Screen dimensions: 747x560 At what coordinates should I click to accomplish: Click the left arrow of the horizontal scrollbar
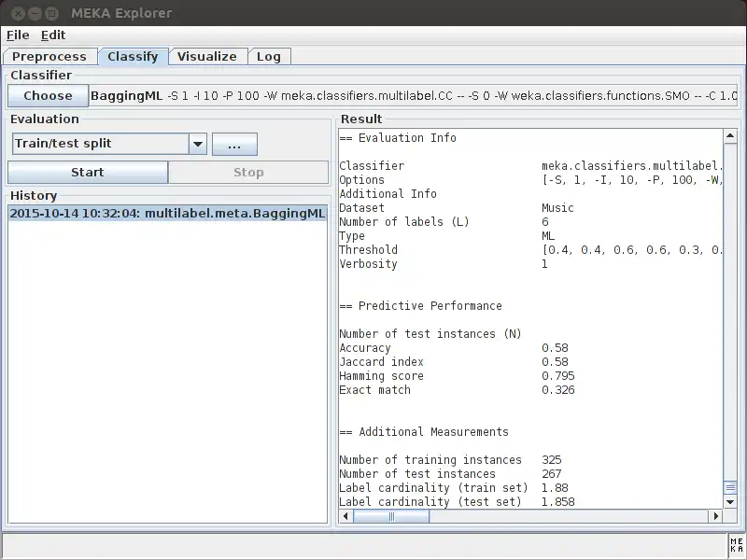(345, 515)
